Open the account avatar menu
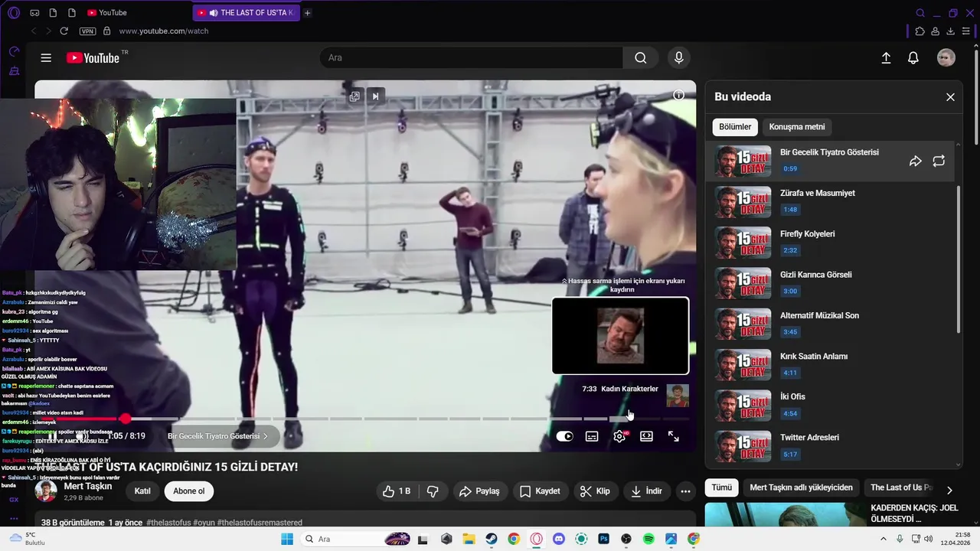The height and width of the screenshot is (551, 980). click(x=946, y=58)
